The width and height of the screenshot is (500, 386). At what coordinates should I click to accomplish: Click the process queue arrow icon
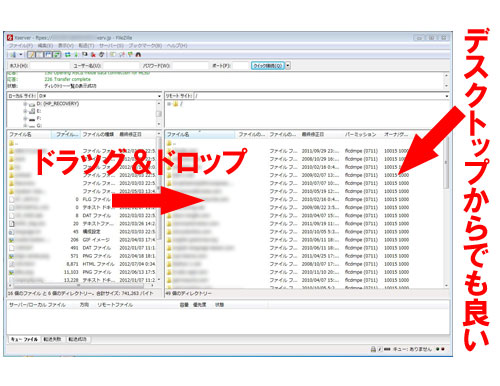pos(76,55)
